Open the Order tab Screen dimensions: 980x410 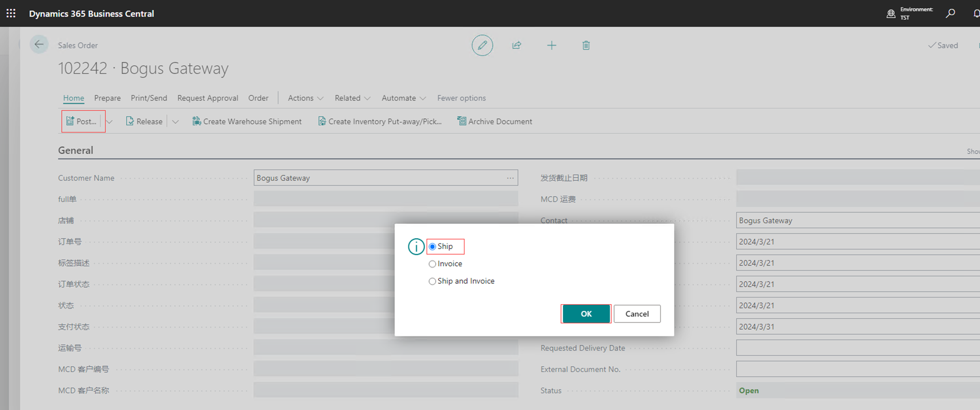(258, 98)
